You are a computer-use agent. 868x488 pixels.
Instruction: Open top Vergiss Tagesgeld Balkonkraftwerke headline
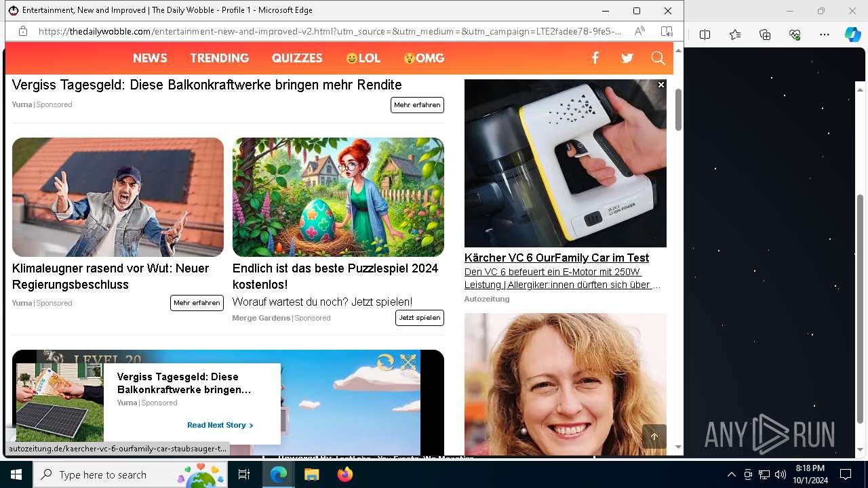pos(207,85)
